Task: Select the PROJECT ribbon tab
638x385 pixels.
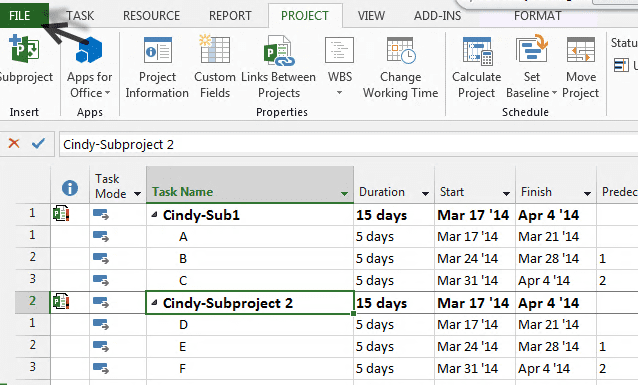Action: coord(305,15)
